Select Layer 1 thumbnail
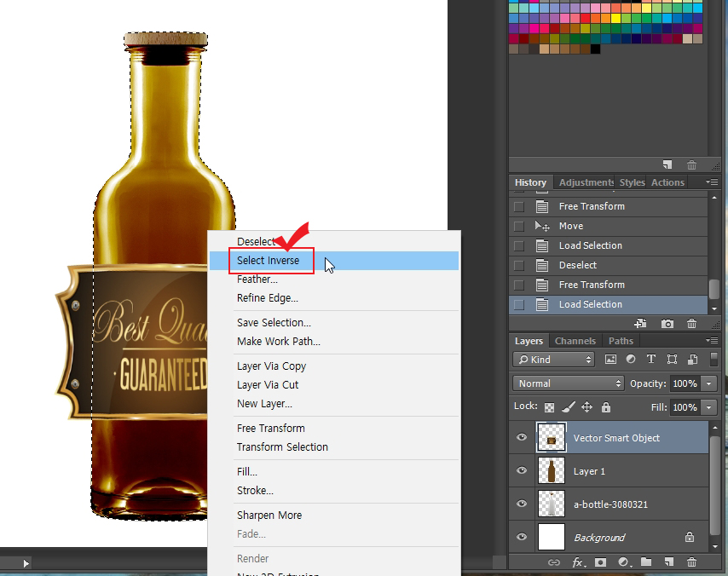This screenshot has height=576, width=728. click(551, 470)
